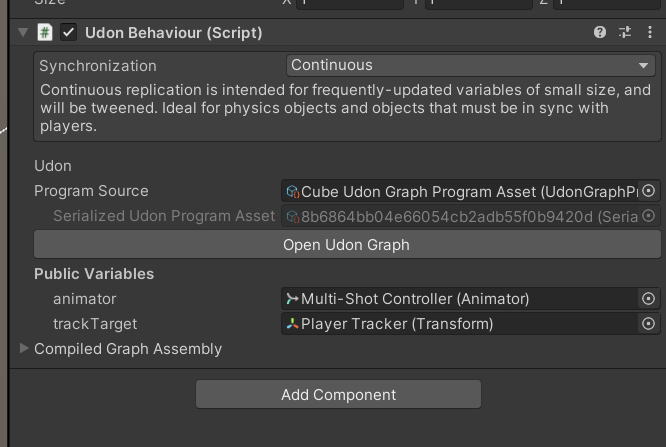Screen dimensions: 666x447
Task: Open object picker for trackTarget variable
Action: pyautogui.click(x=648, y=323)
